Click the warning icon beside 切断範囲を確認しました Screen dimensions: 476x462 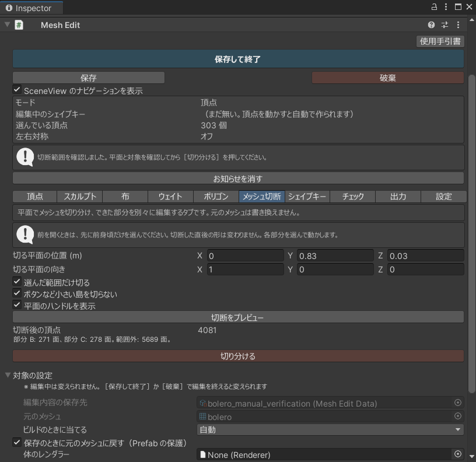pos(25,157)
